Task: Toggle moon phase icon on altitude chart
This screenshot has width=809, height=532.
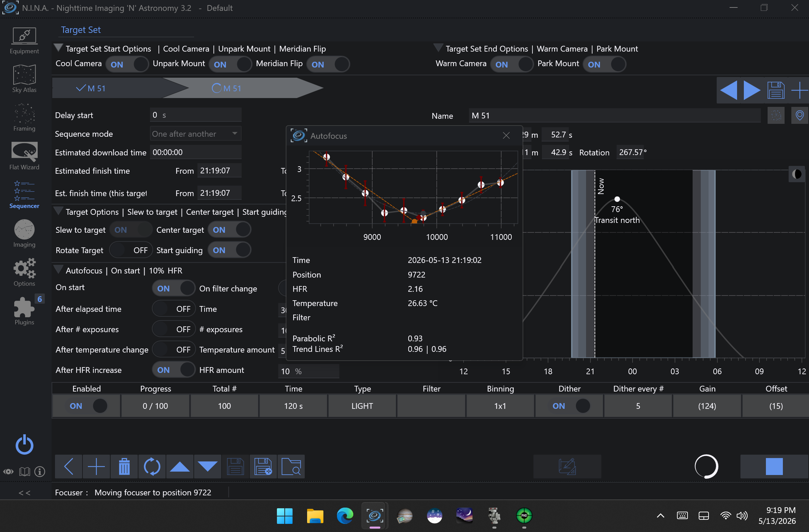Action: pos(797,174)
